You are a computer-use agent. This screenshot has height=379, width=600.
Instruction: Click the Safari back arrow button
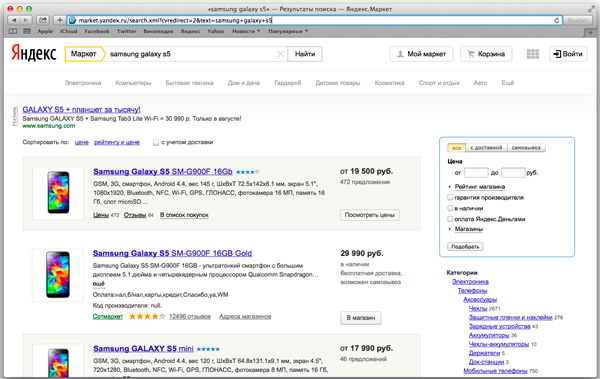[14, 20]
